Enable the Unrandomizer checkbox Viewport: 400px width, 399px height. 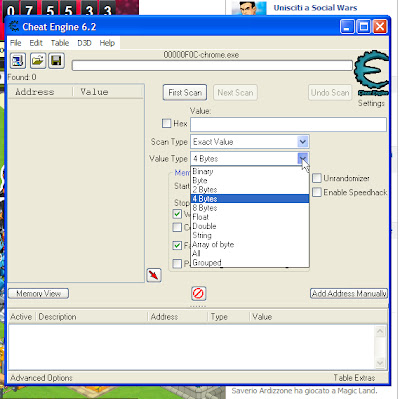tap(317, 178)
